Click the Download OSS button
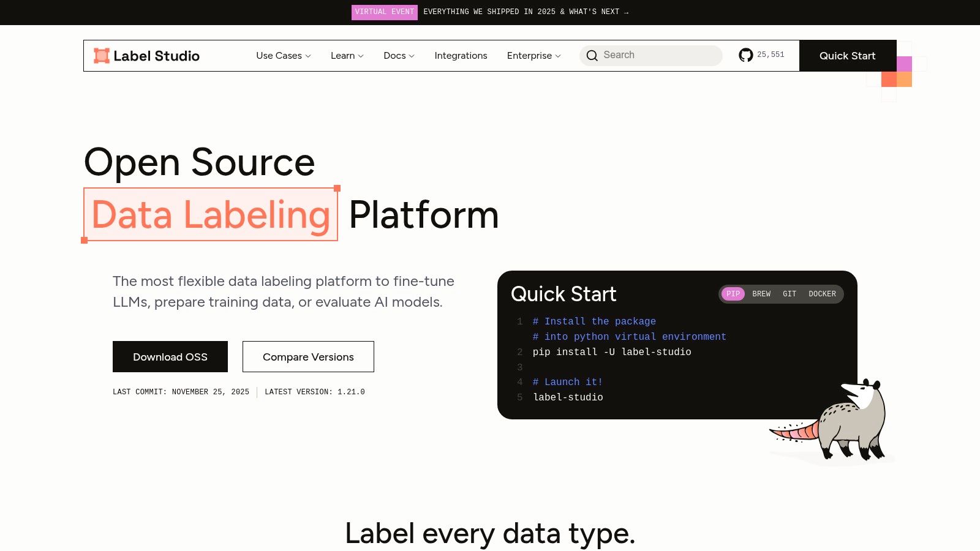 tap(170, 356)
